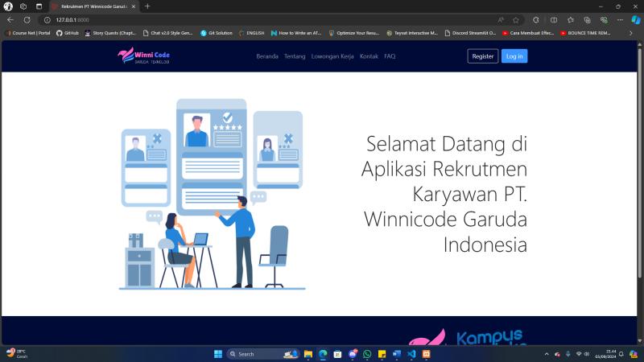Viewport: 644px width, 362px height.
Task: Refresh the page with the reload icon
Action: (x=27, y=19)
